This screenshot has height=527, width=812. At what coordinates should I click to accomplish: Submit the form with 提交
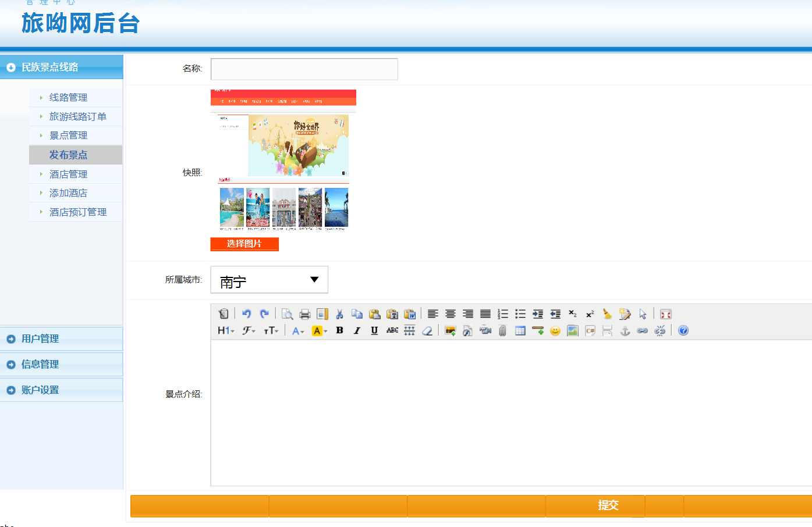click(608, 505)
